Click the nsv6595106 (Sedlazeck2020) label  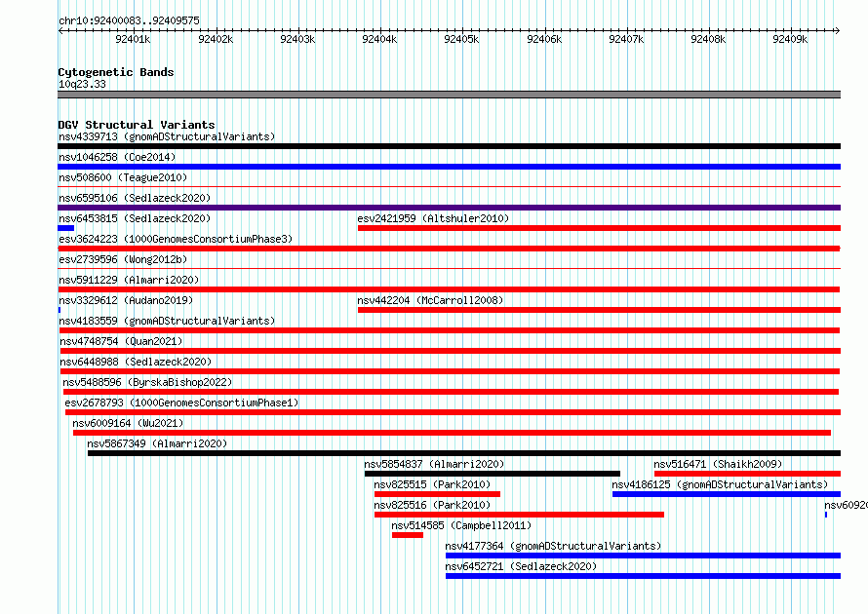click(135, 198)
